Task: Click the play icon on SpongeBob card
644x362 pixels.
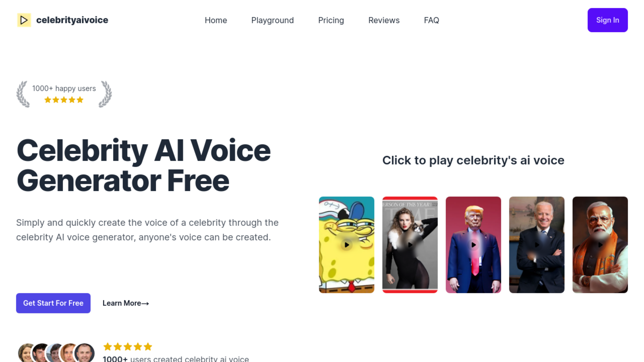Action: pyautogui.click(x=346, y=245)
